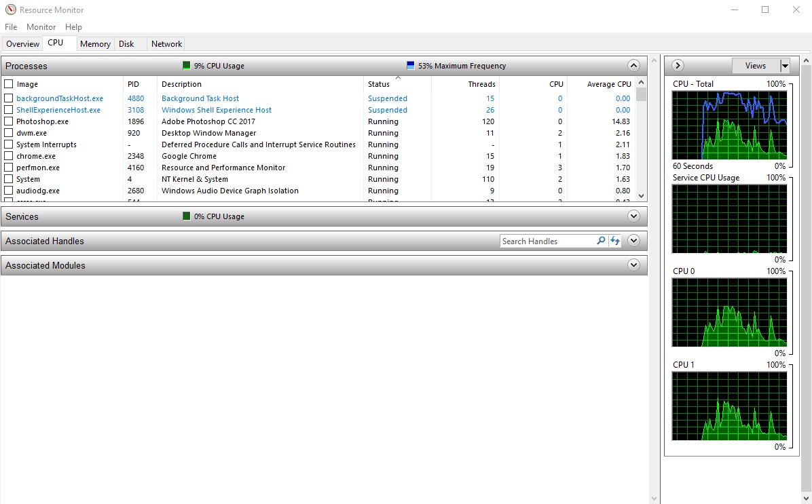This screenshot has width=812, height=504.
Task: Click the refresh handles icon beside search box
Action: pos(615,241)
